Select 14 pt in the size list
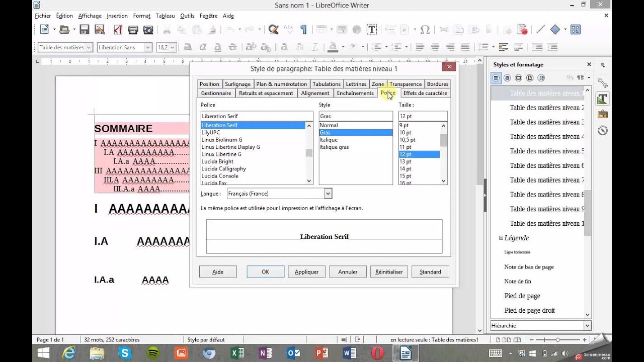644x362 pixels. click(x=406, y=169)
